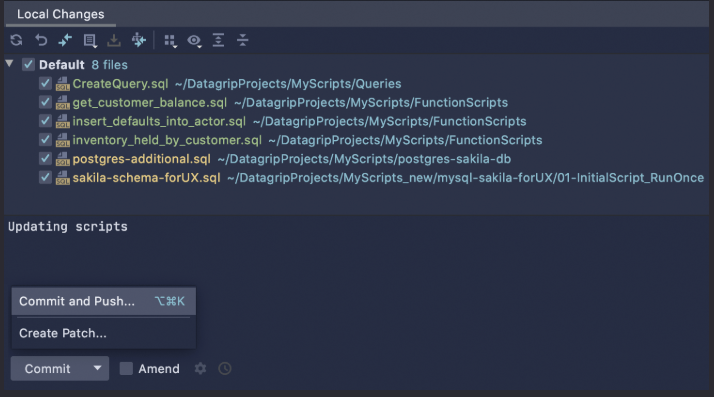Click the Group By icon
This screenshot has width=714, height=397.
(x=170, y=41)
